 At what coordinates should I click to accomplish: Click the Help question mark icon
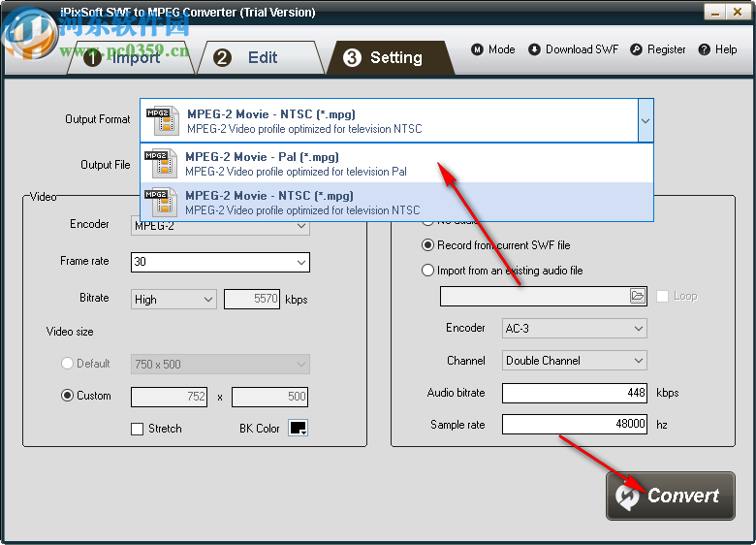(705, 49)
